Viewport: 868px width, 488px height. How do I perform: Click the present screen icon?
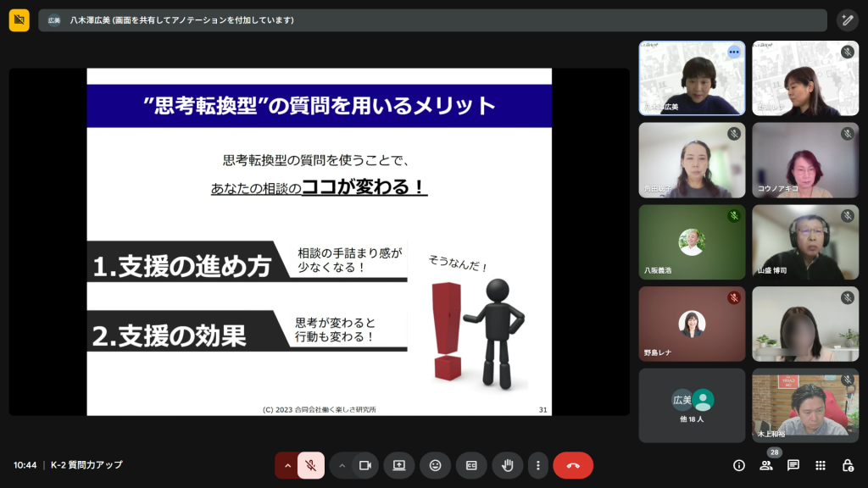tap(399, 465)
